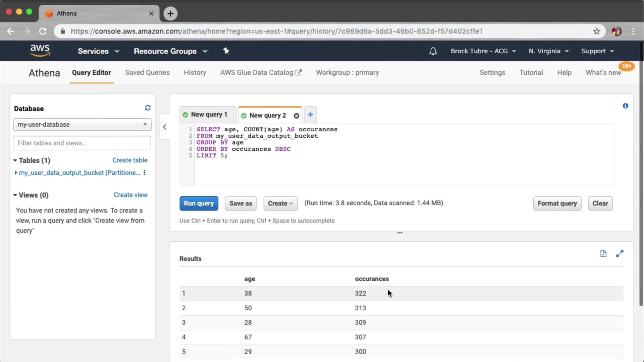
Task: Collapse the left sidebar with chevron
Action: coord(164,127)
